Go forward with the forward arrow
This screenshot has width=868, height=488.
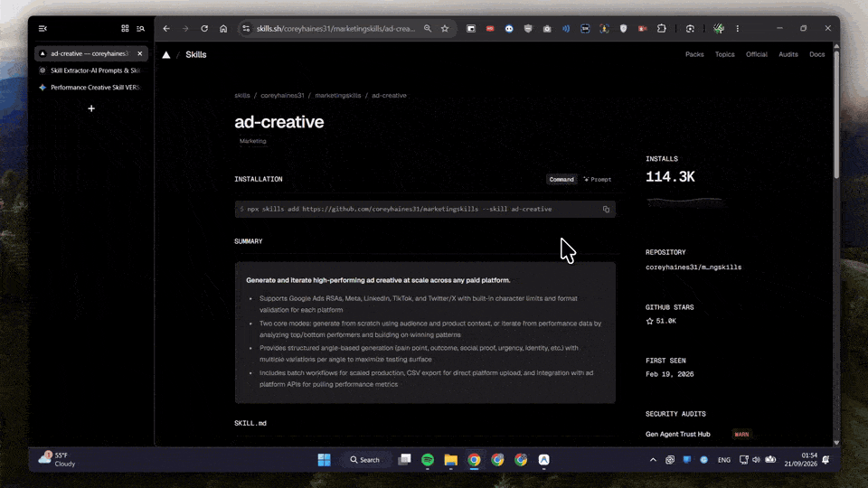click(185, 28)
